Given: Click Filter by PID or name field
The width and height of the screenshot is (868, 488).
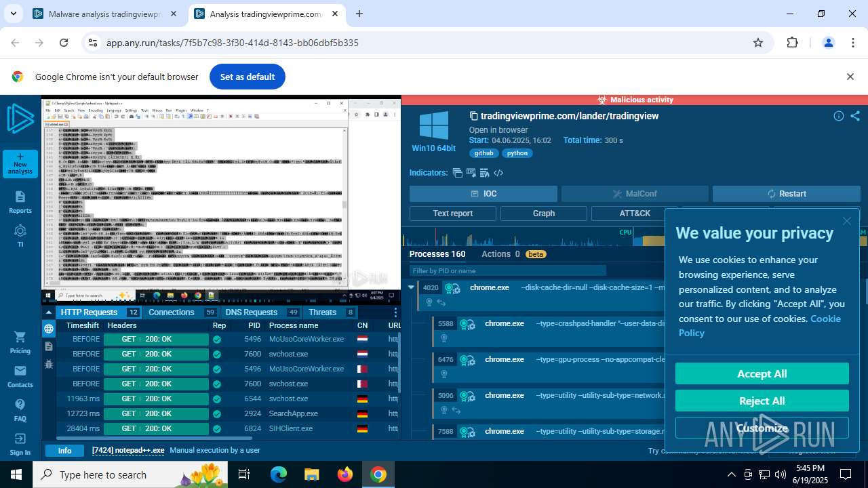Looking at the screenshot, I should coord(507,270).
